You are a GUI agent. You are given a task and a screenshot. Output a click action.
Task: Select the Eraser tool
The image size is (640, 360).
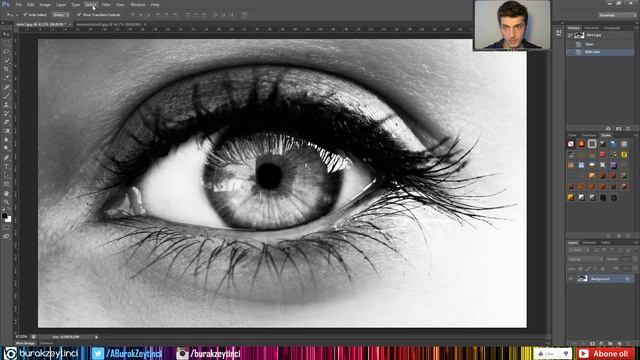coord(6,122)
